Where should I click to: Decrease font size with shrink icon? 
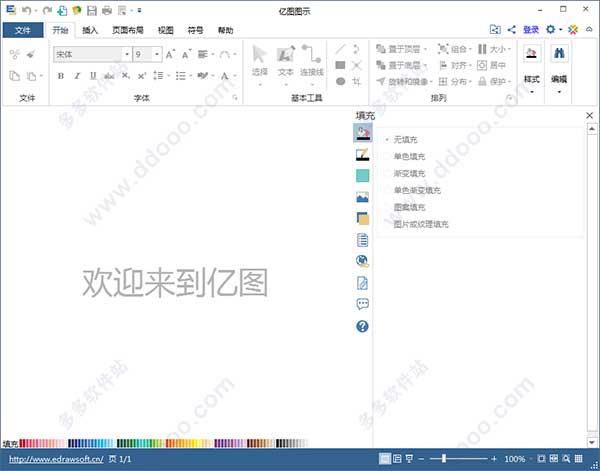point(186,54)
